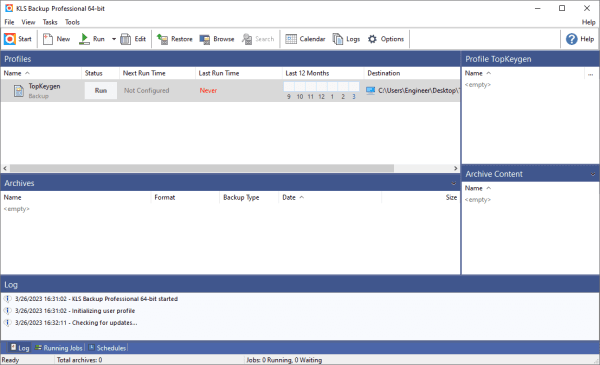Sort Archives by Name column
The image size is (600, 365).
pyautogui.click(x=77, y=197)
